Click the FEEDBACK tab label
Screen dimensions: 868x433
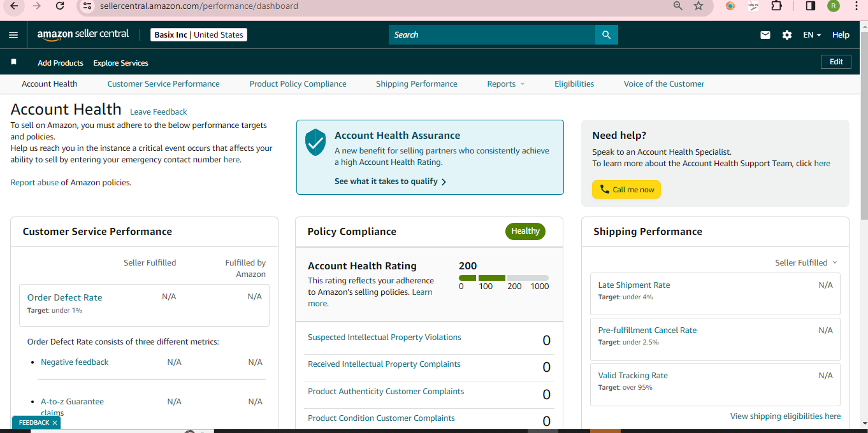[x=34, y=423]
